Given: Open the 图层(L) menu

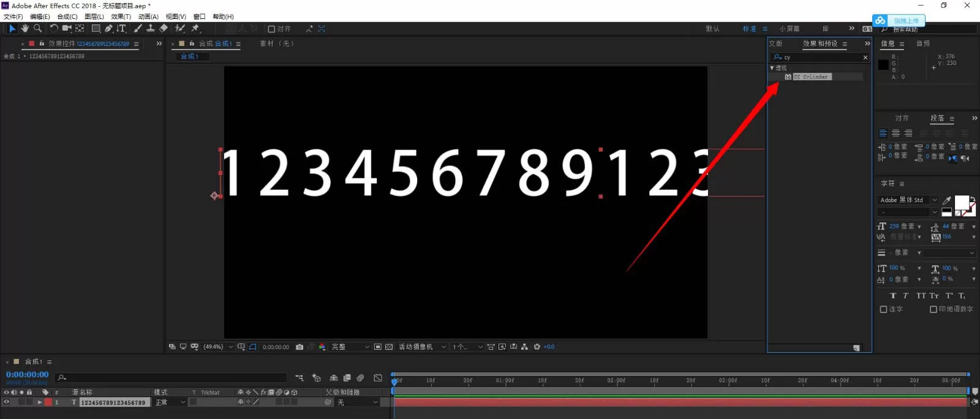Looking at the screenshot, I should point(94,17).
